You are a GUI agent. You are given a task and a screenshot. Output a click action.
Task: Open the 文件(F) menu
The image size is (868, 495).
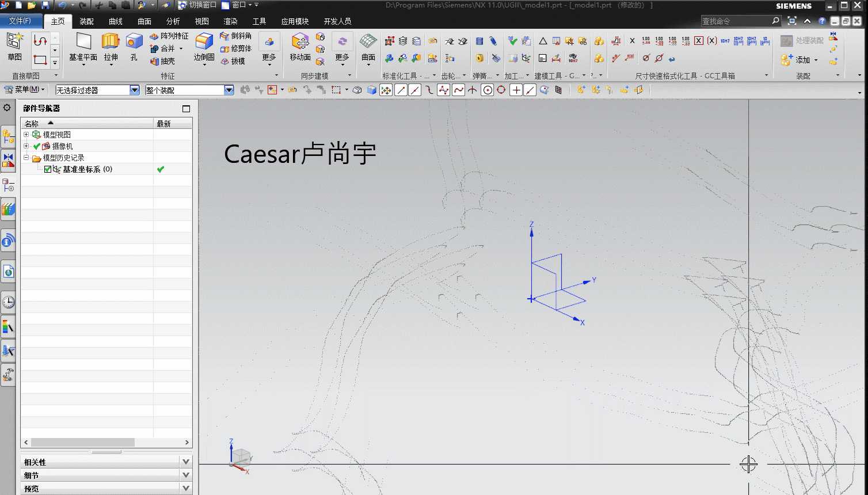(21, 21)
